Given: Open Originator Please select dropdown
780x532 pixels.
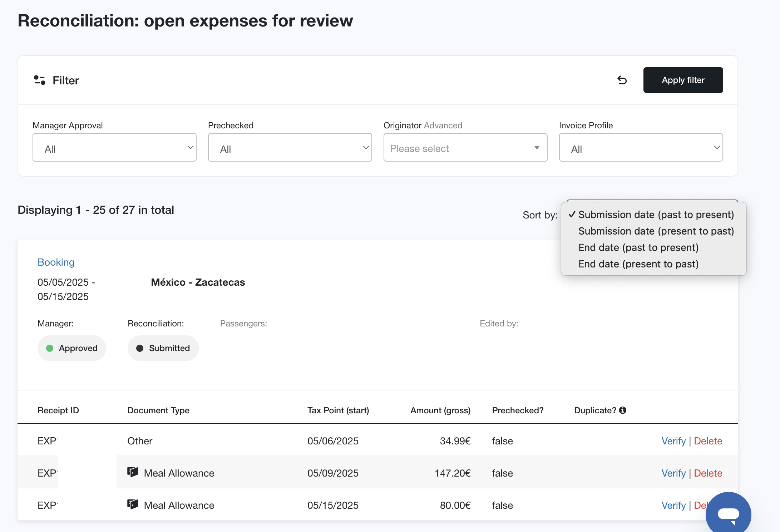Looking at the screenshot, I should click(465, 147).
